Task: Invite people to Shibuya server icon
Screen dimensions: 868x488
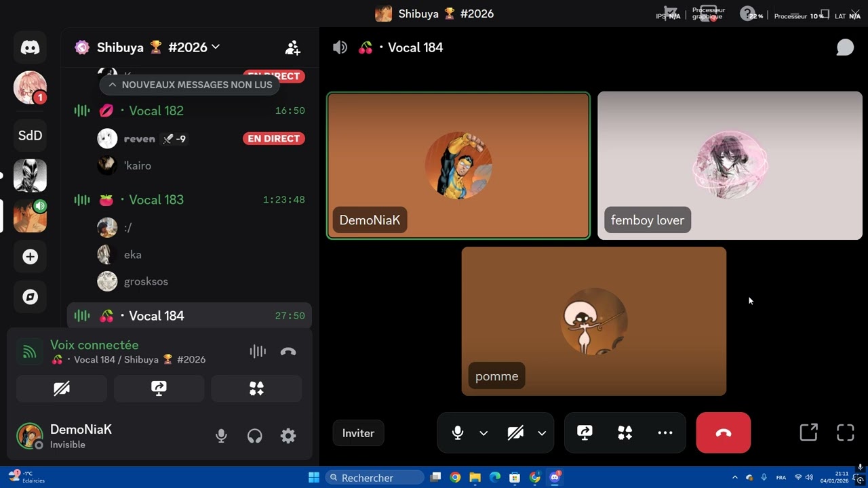Action: (x=293, y=47)
